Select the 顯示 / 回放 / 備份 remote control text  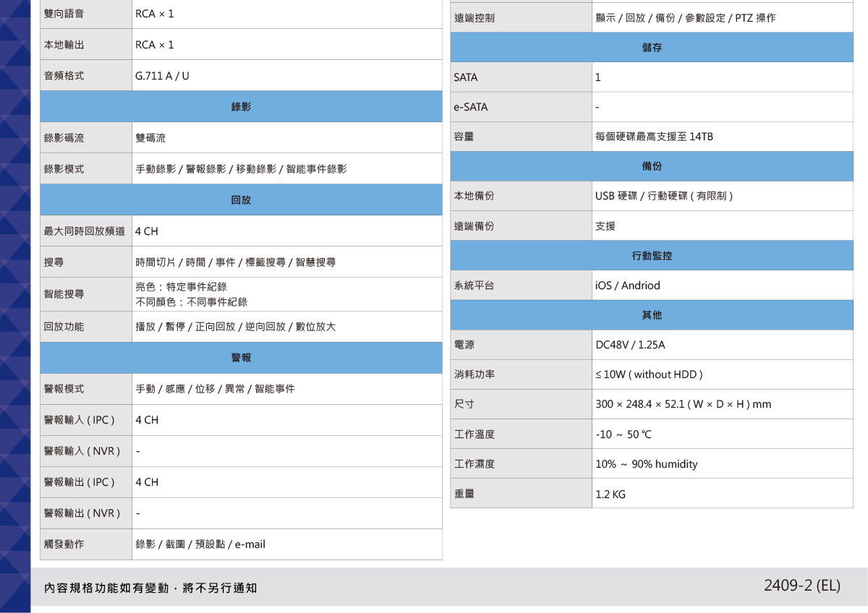pos(686,18)
